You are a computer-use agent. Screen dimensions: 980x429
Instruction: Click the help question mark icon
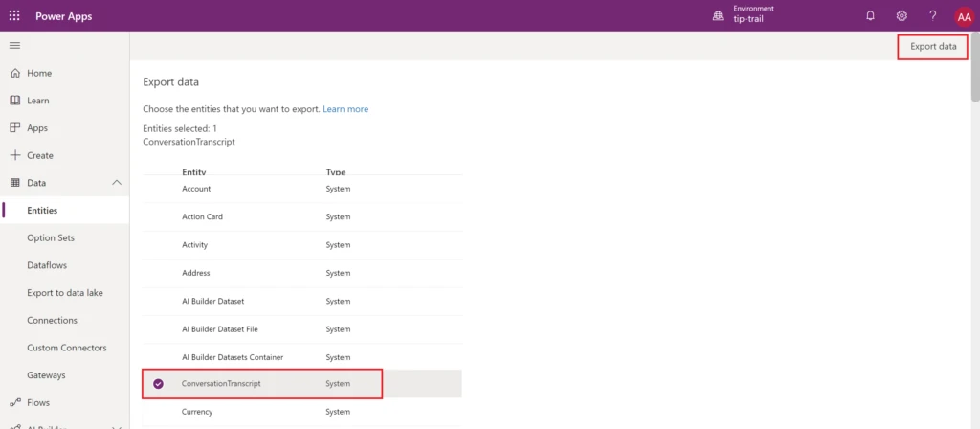[x=932, y=16]
